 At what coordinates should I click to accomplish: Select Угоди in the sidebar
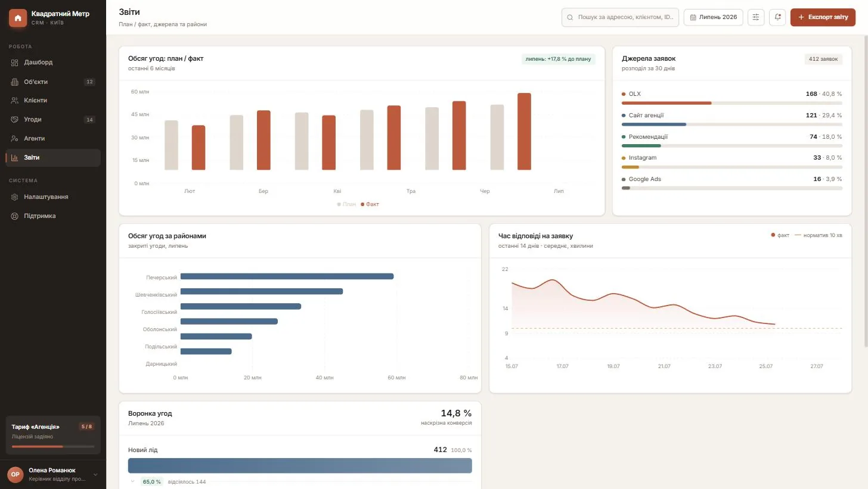(52, 120)
